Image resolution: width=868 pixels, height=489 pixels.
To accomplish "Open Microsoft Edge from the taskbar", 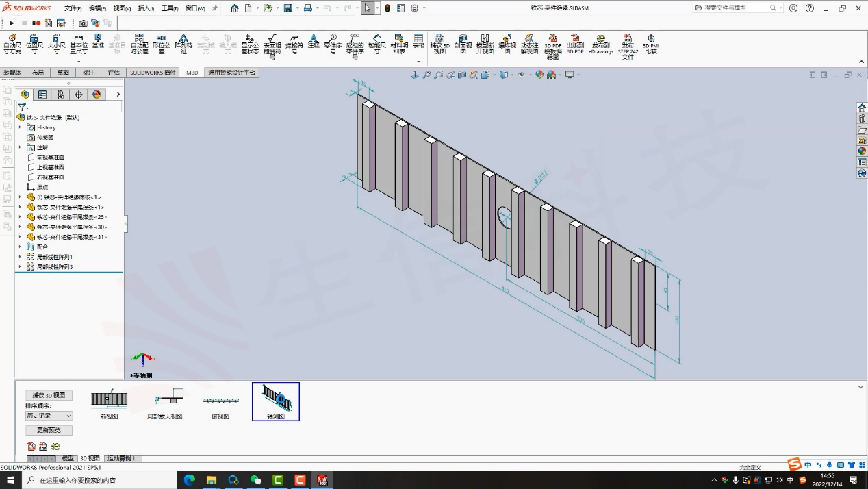I will 190,480.
